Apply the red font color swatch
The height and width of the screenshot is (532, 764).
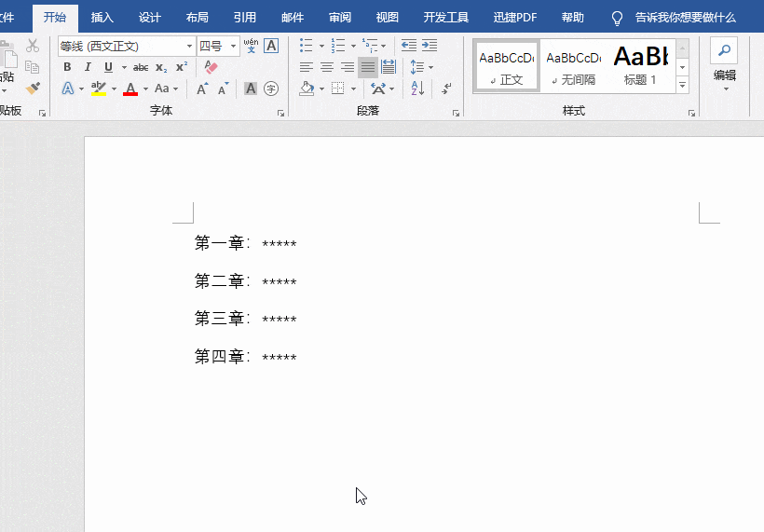pyautogui.click(x=130, y=89)
